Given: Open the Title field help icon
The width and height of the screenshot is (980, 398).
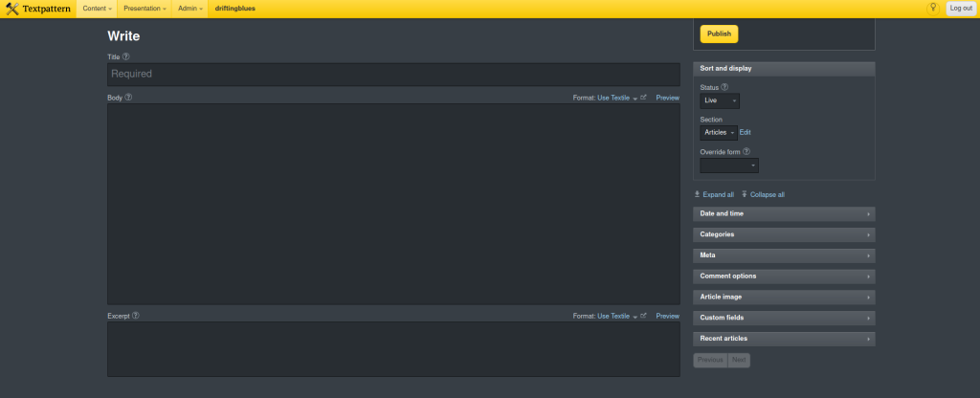Looking at the screenshot, I should 126,56.
